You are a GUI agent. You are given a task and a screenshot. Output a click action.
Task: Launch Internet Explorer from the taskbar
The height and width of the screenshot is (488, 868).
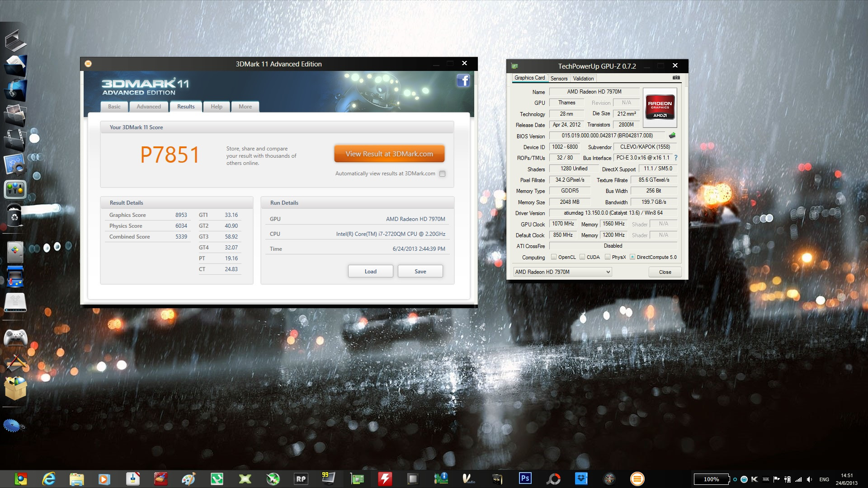(49, 479)
